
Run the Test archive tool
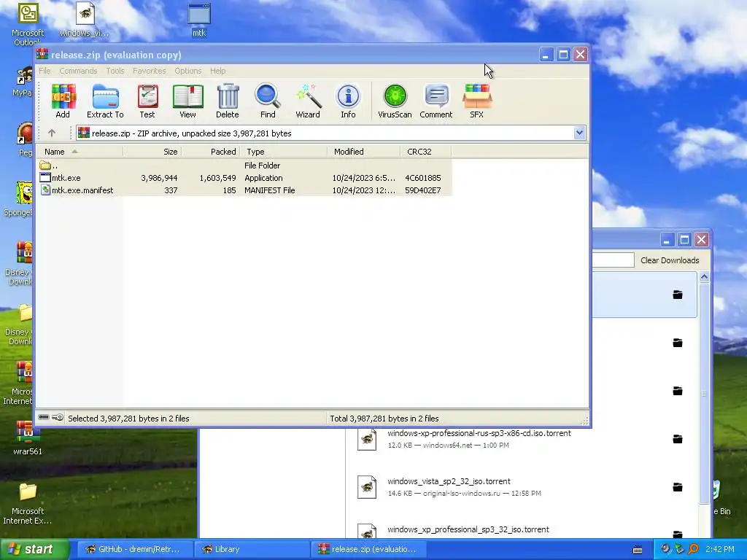[147, 101]
